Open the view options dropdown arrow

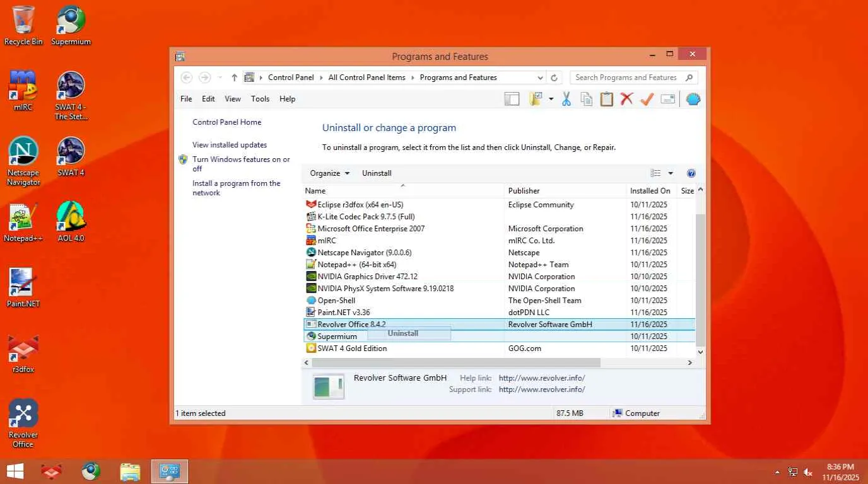tap(671, 173)
